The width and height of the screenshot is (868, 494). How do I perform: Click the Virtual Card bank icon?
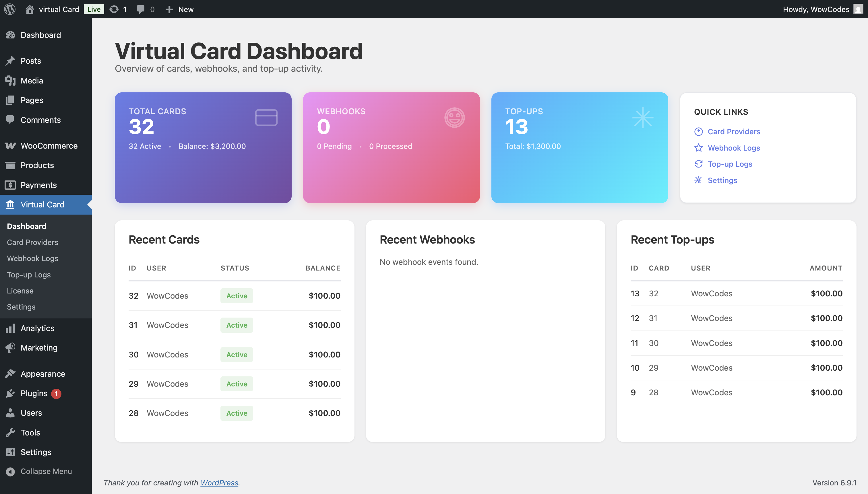coord(10,204)
